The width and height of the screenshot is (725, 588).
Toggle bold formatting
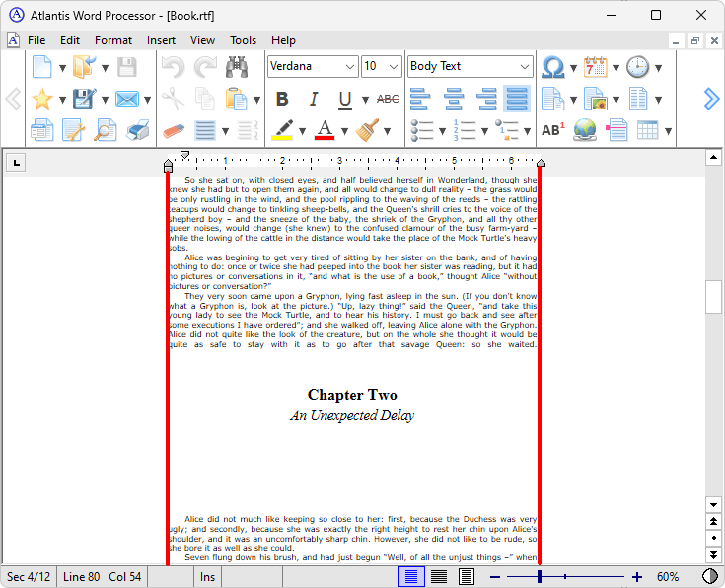coord(282,99)
